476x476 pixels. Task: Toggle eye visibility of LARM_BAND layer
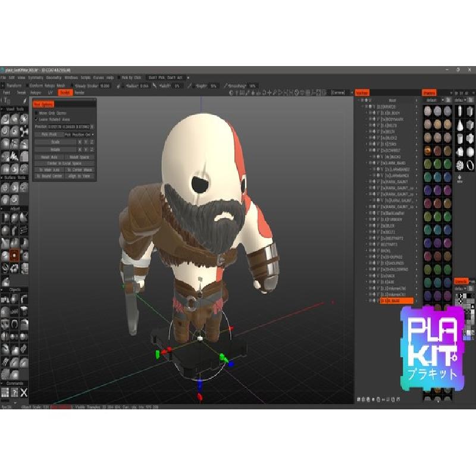(x=370, y=163)
